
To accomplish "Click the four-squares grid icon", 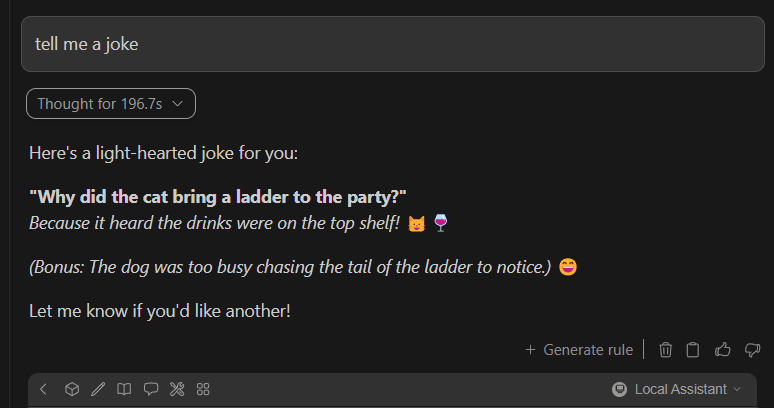I will point(203,389).
